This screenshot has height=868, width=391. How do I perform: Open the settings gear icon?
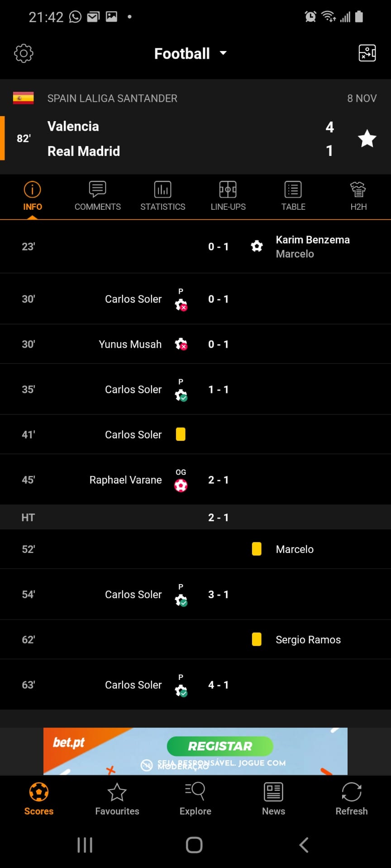[x=24, y=53]
